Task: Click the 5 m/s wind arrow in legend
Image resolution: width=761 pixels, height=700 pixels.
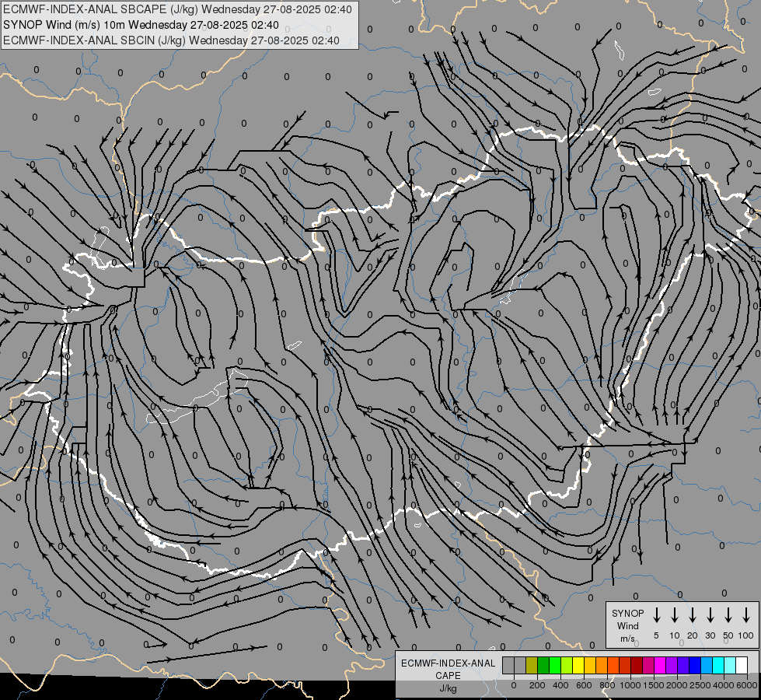Action: click(x=657, y=614)
